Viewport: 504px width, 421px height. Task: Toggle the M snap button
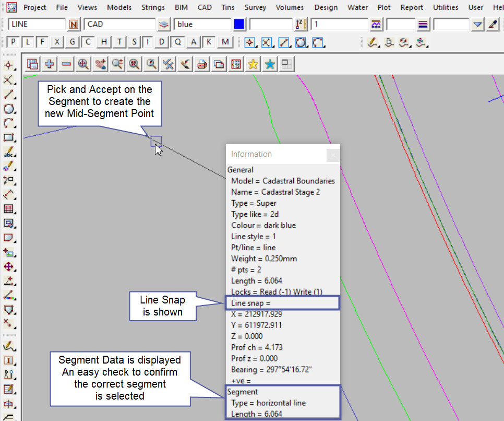pyautogui.click(x=225, y=42)
